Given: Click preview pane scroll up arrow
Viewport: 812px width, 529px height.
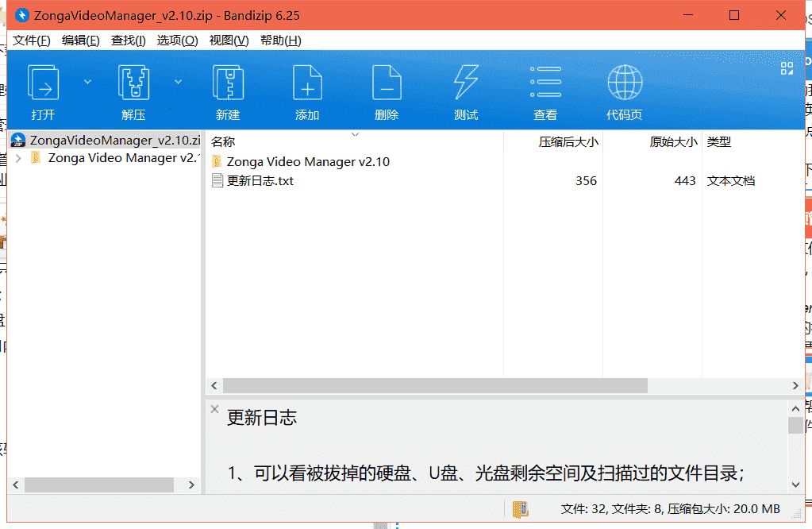Looking at the screenshot, I should tap(795, 409).
